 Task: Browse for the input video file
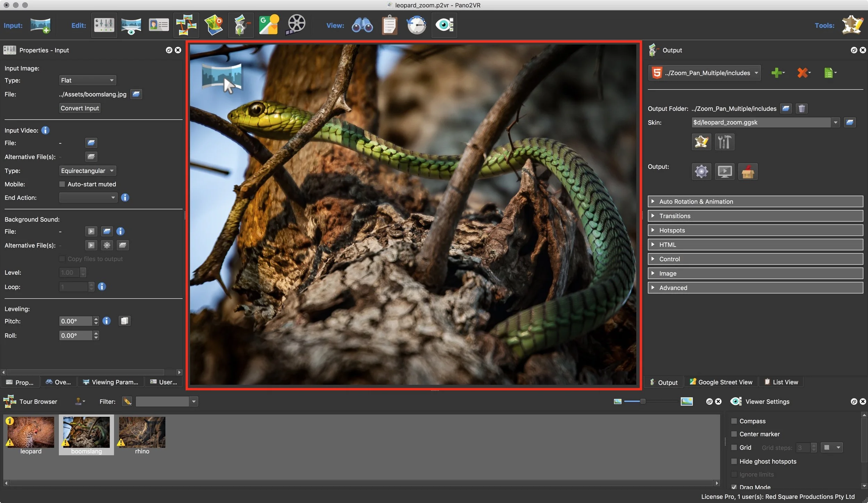coord(91,143)
